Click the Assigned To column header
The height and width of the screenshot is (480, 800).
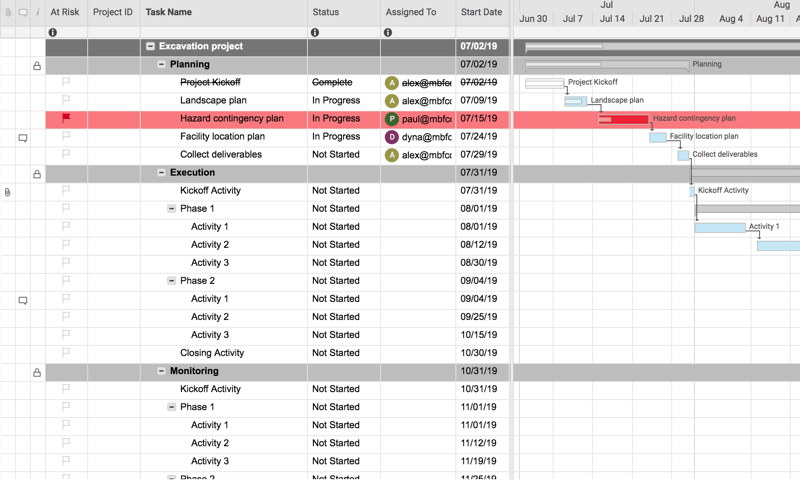[x=418, y=12]
